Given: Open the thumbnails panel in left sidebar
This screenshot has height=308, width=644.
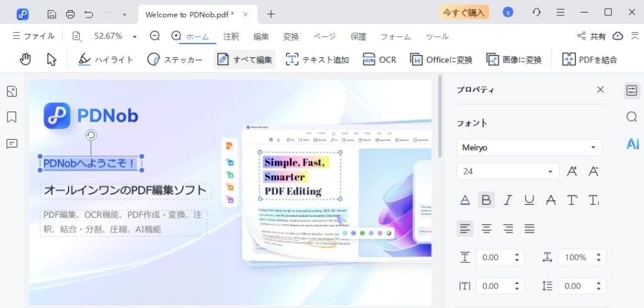Looking at the screenshot, I should (12, 91).
